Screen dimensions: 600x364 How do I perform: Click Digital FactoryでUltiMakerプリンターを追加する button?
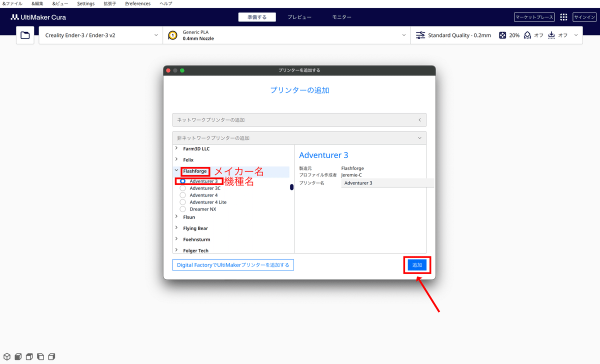233,265
